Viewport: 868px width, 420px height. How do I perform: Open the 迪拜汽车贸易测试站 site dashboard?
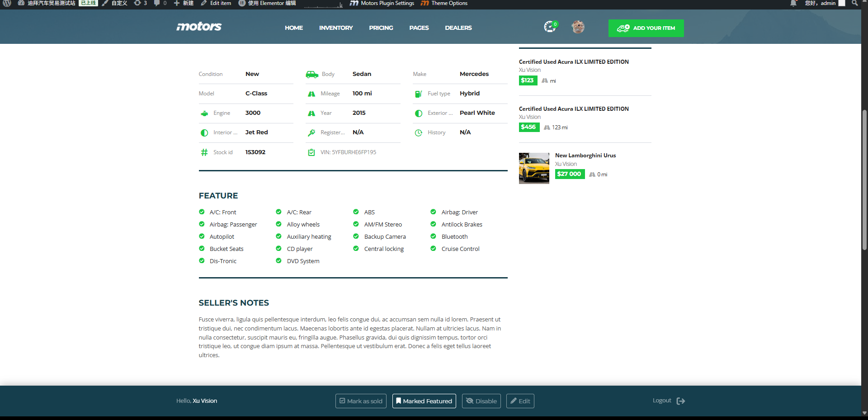point(47,3)
